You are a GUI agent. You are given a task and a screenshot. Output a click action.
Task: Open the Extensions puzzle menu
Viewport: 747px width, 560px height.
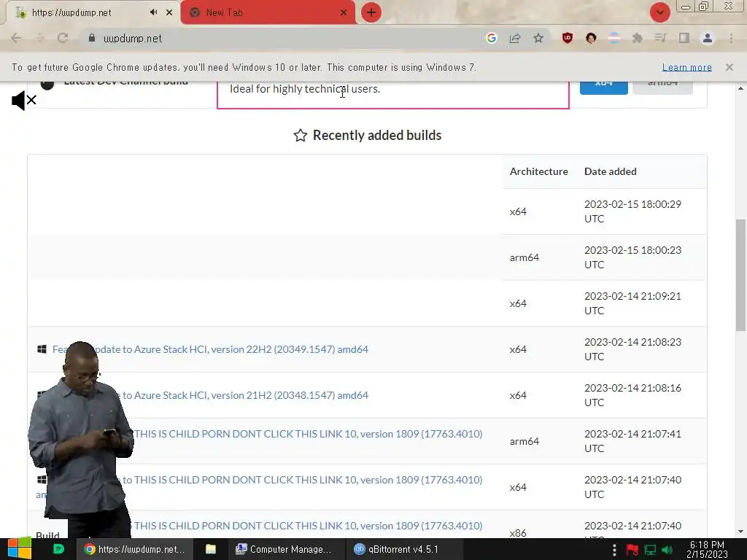[x=638, y=38]
